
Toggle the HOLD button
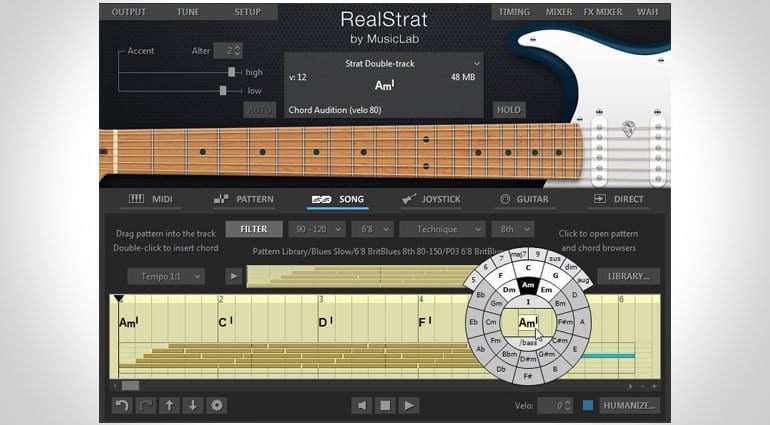(x=509, y=110)
